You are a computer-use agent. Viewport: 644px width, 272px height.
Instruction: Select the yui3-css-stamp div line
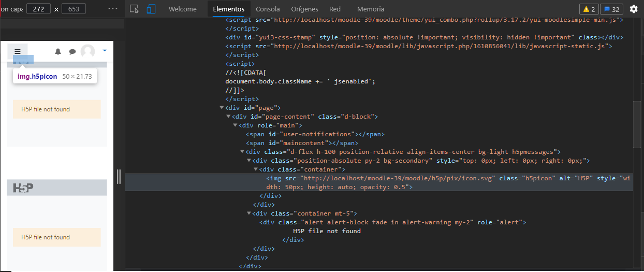point(424,37)
